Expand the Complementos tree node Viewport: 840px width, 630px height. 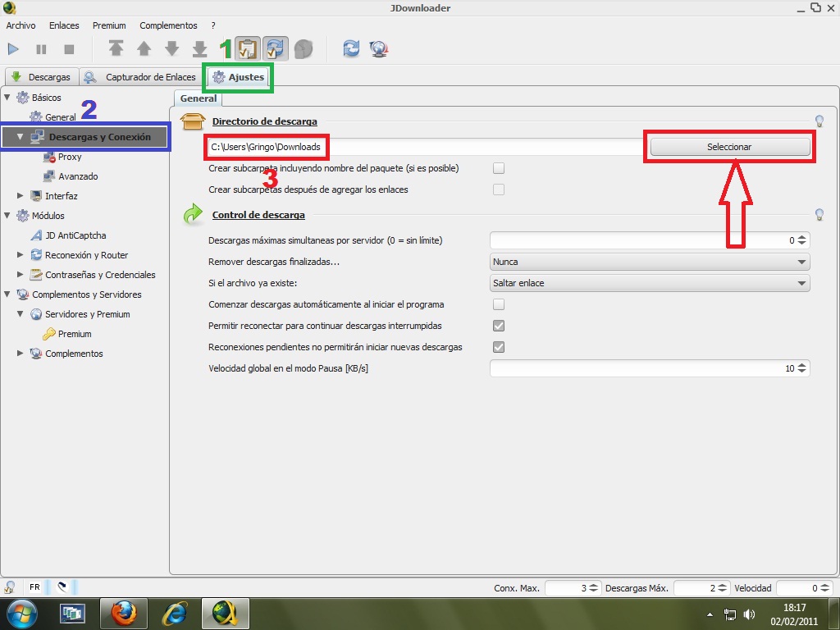tap(21, 353)
